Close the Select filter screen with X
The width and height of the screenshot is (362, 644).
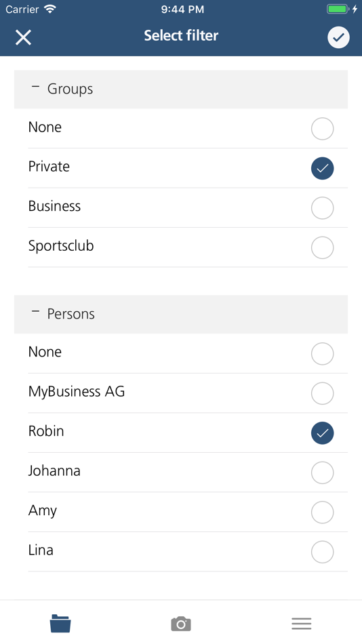point(24,37)
